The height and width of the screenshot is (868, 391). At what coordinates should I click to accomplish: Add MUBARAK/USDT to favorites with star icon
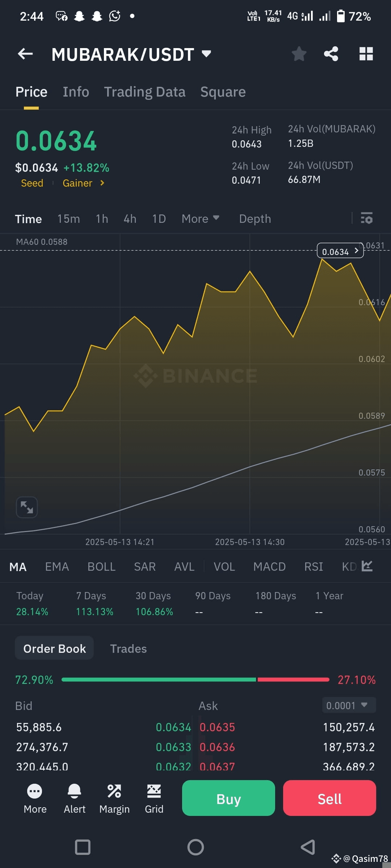coord(299,54)
